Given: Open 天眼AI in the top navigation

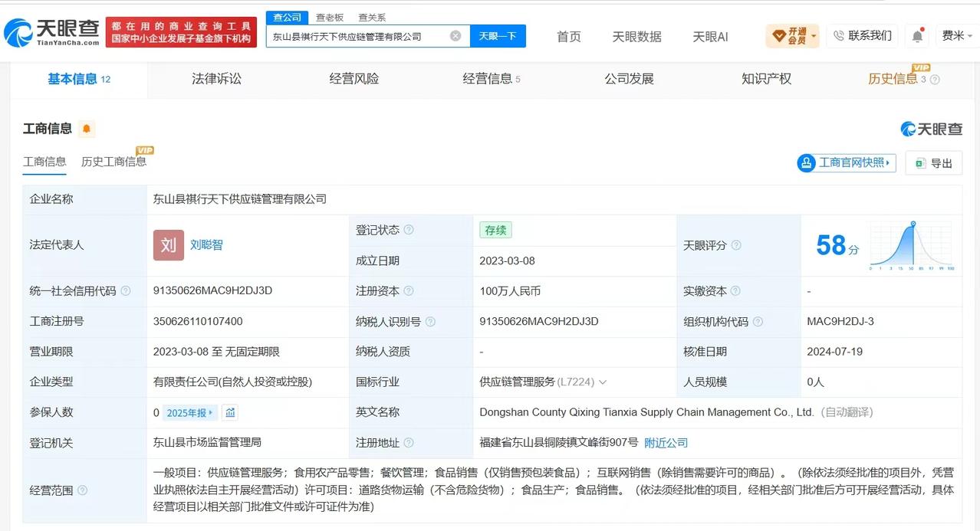Looking at the screenshot, I should (710, 36).
